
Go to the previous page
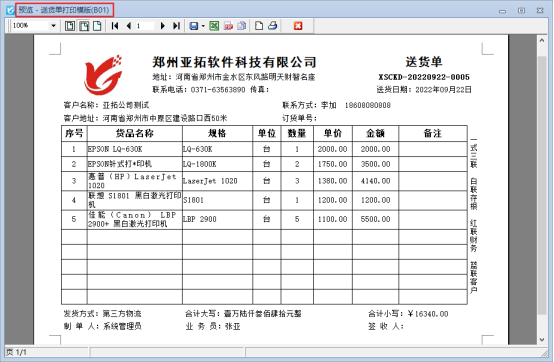click(x=129, y=26)
